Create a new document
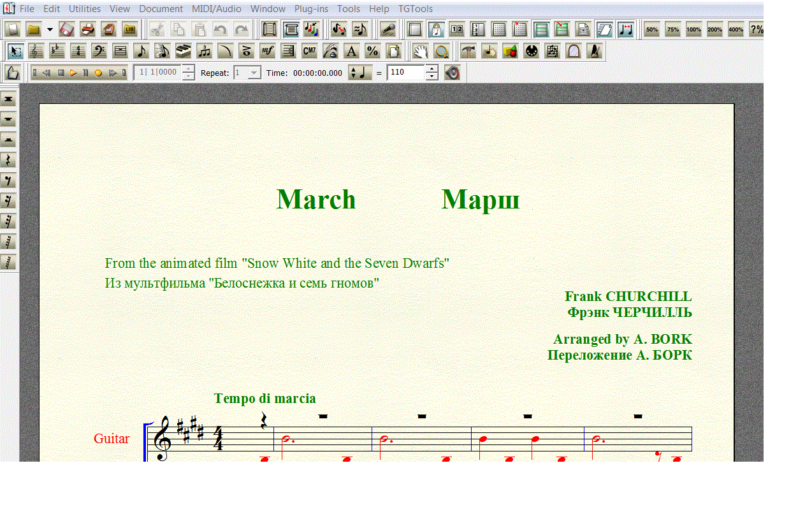812x521 pixels. pyautogui.click(x=12, y=29)
